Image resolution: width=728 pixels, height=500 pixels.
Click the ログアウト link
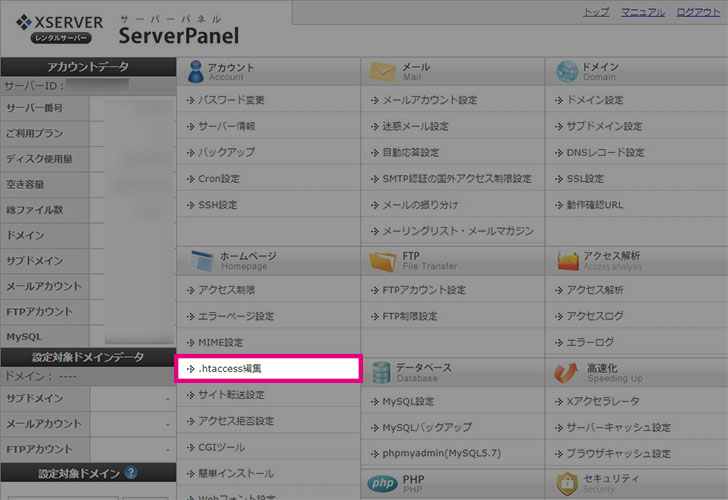click(698, 13)
